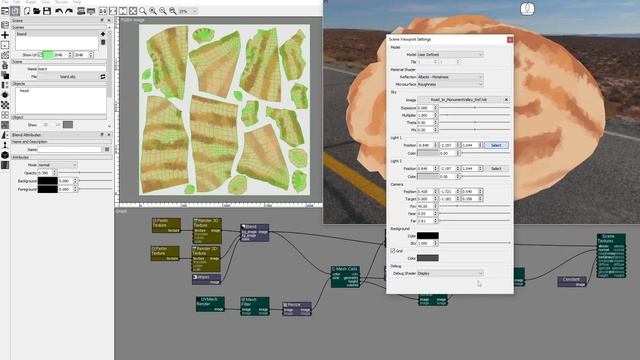This screenshot has width=640, height=360.
Task: Click the head.obj File button in Scene panel
Action: 68,77
